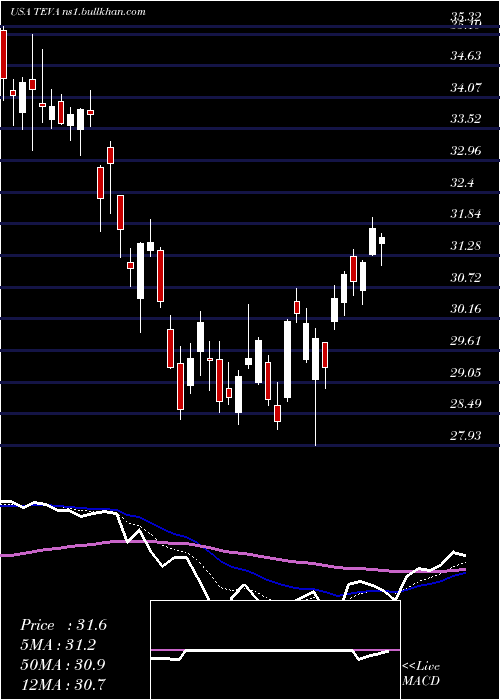Select the 32.96 price level label
Screen dimensions: 500x700
tap(466, 150)
